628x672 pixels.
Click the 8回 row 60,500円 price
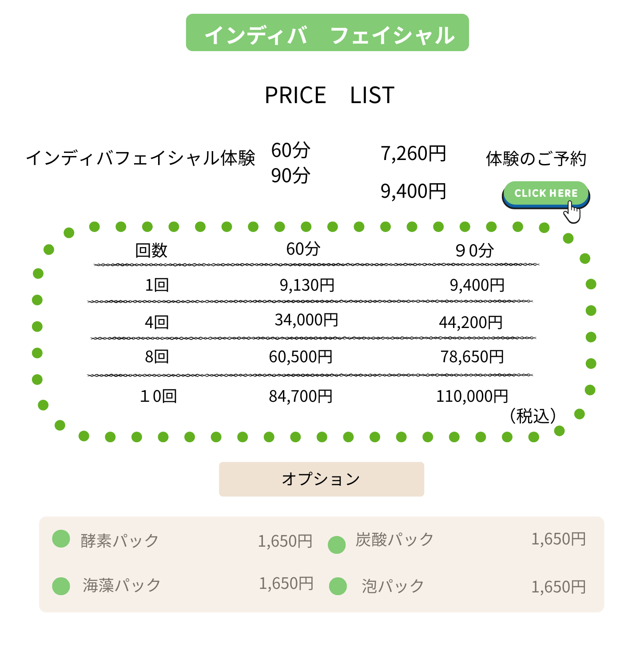[301, 356]
